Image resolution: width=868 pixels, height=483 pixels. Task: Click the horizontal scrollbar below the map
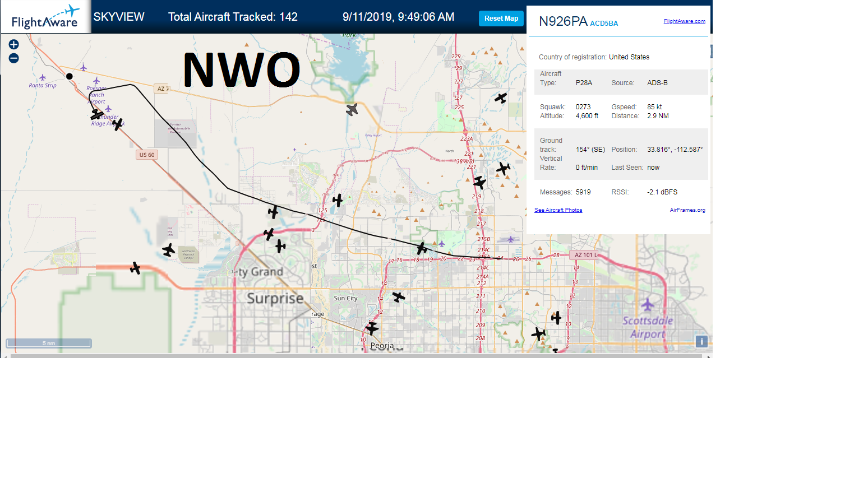click(x=356, y=356)
